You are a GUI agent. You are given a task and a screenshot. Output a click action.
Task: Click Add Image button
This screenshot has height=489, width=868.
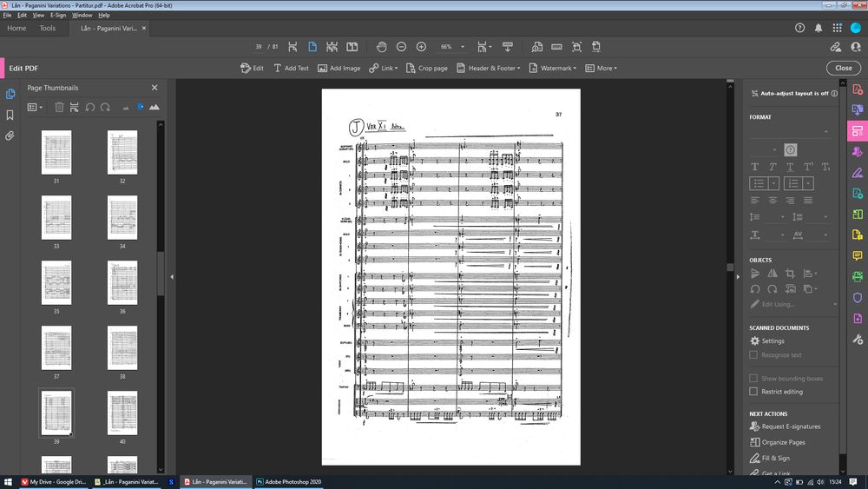tap(339, 68)
